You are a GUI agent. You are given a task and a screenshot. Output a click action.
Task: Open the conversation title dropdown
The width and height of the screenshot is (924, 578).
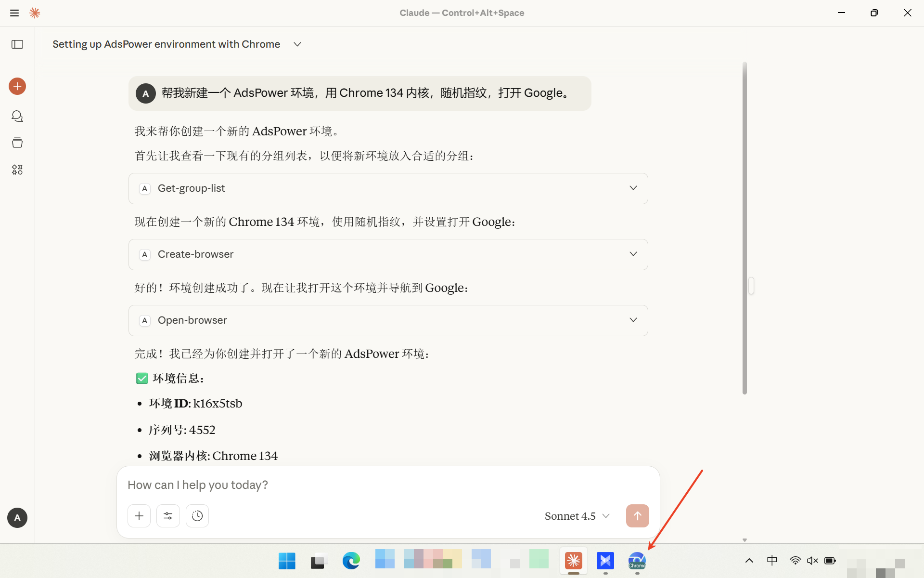pyautogui.click(x=297, y=44)
